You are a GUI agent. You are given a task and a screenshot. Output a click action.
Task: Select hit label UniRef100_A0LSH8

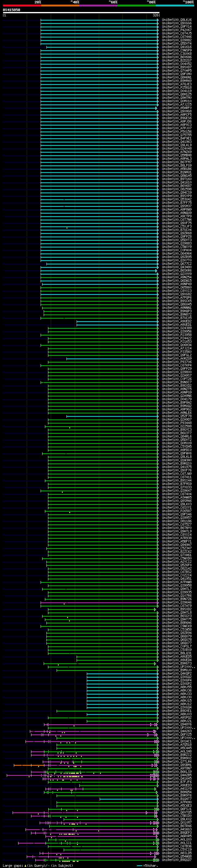[x=177, y=751]
